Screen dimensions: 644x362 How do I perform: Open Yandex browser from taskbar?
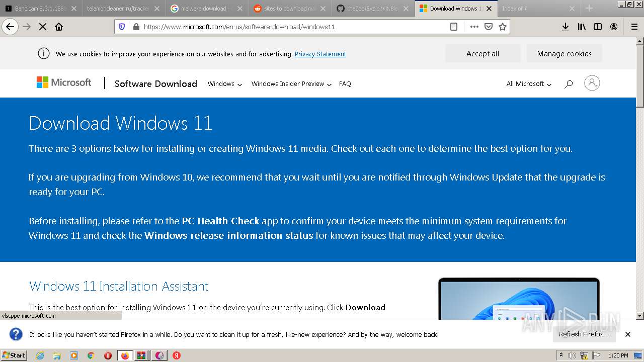tap(177, 355)
